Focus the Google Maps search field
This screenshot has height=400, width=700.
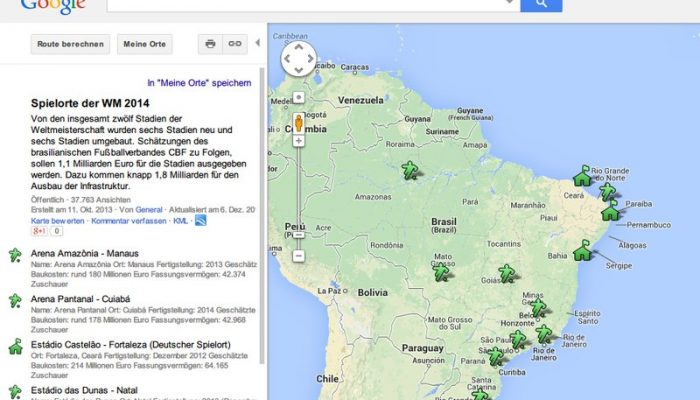(313, 4)
